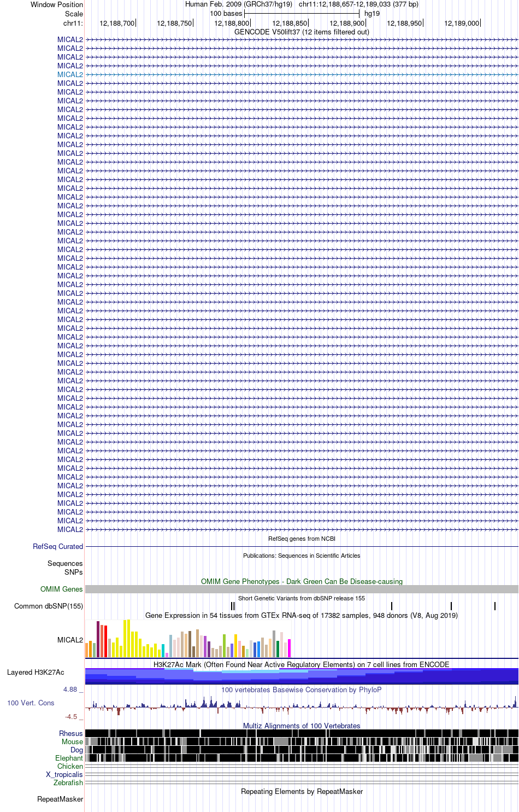The image size is (519, 812).
Task: Open the Repeating Elements by RepeatMasker title
Action: point(302,791)
